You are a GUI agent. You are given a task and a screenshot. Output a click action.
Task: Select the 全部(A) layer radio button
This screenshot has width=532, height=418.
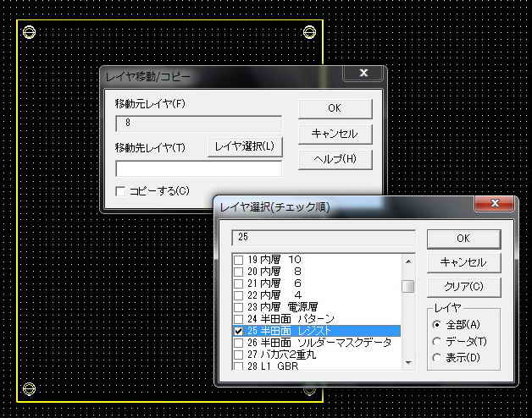[437, 325]
